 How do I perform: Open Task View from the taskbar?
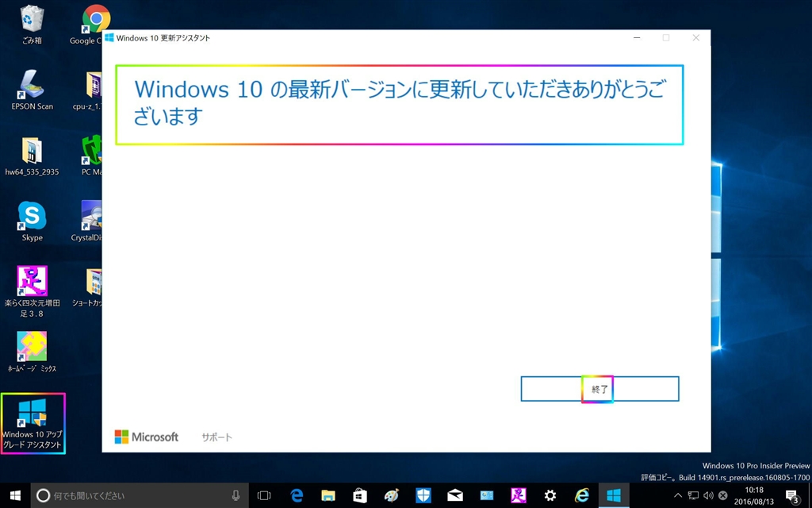point(264,495)
